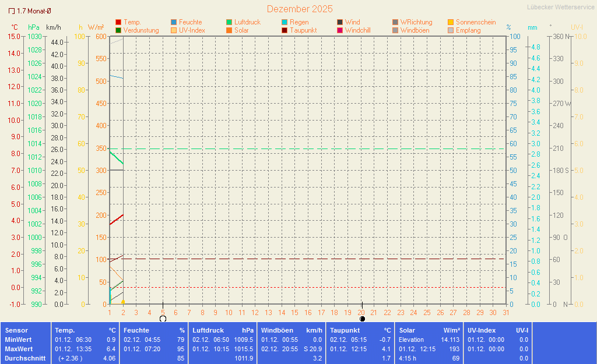Screen dimensions: 597x364
Task: Click the dark red Taupunkt legend square
Action: coord(285,30)
